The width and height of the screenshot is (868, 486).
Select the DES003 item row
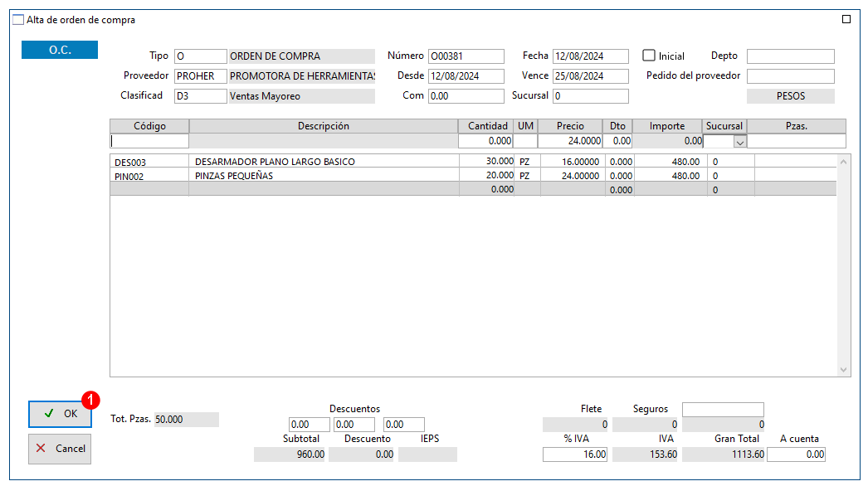click(473, 162)
